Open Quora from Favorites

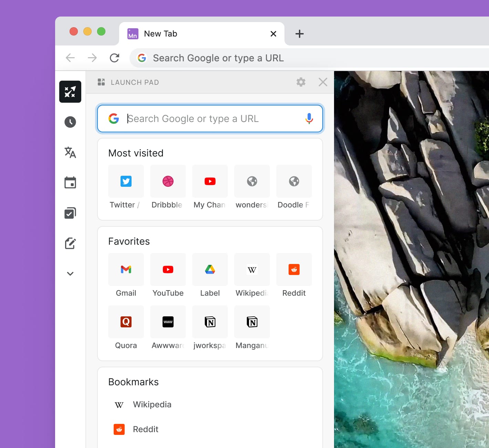click(x=126, y=322)
